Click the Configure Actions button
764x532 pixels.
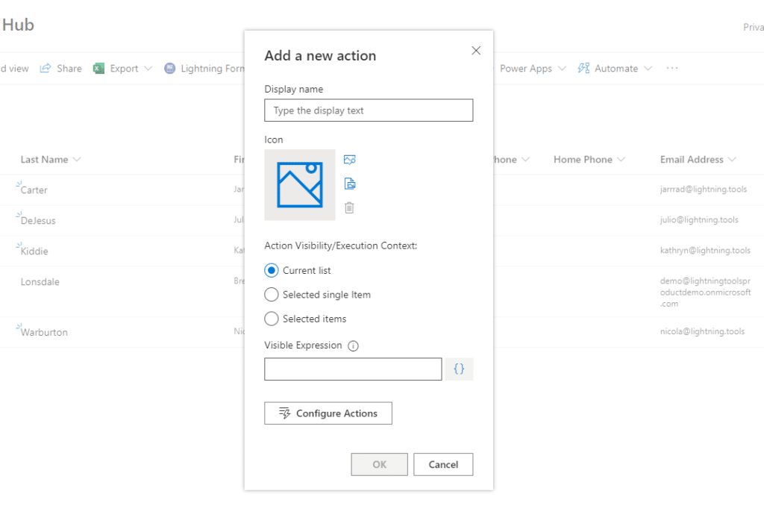pos(328,413)
